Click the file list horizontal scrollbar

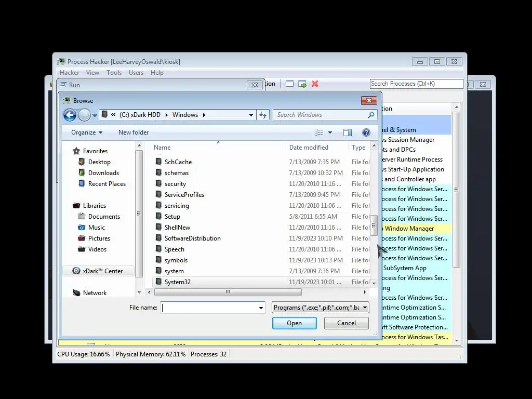pos(228,292)
